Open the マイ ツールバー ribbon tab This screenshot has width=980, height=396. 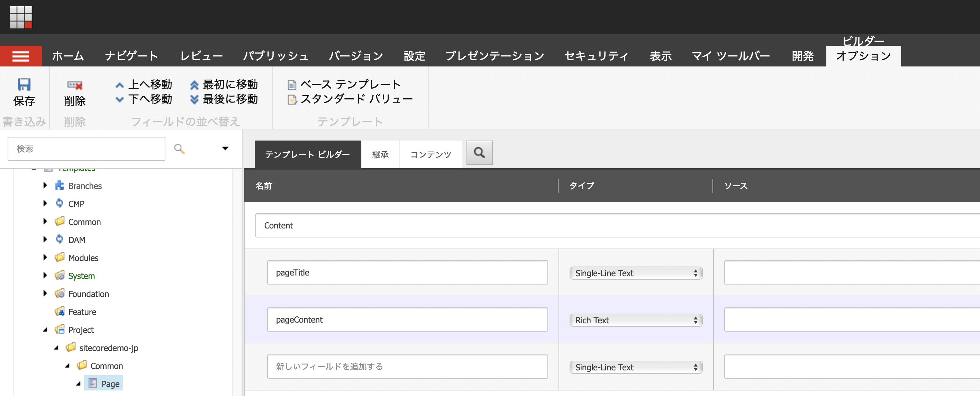731,56
